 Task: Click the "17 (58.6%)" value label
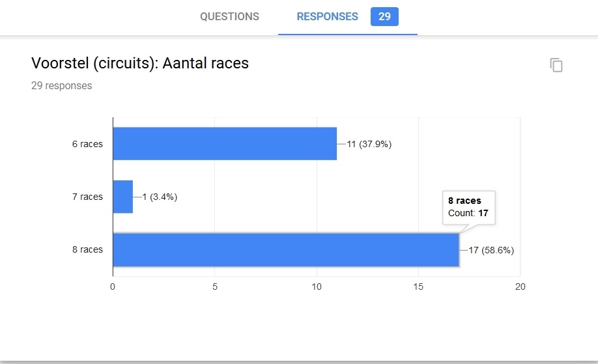tap(491, 250)
